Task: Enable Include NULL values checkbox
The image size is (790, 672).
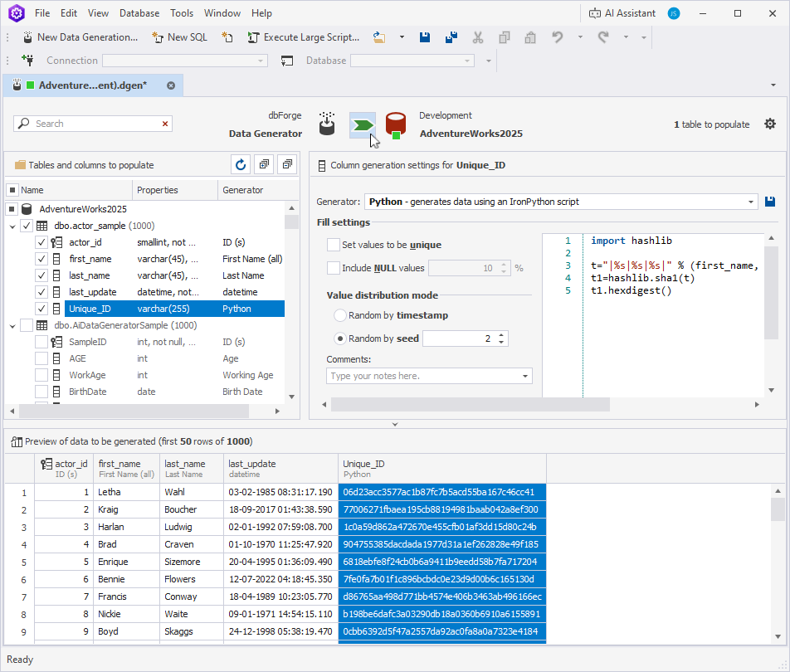Action: point(333,268)
